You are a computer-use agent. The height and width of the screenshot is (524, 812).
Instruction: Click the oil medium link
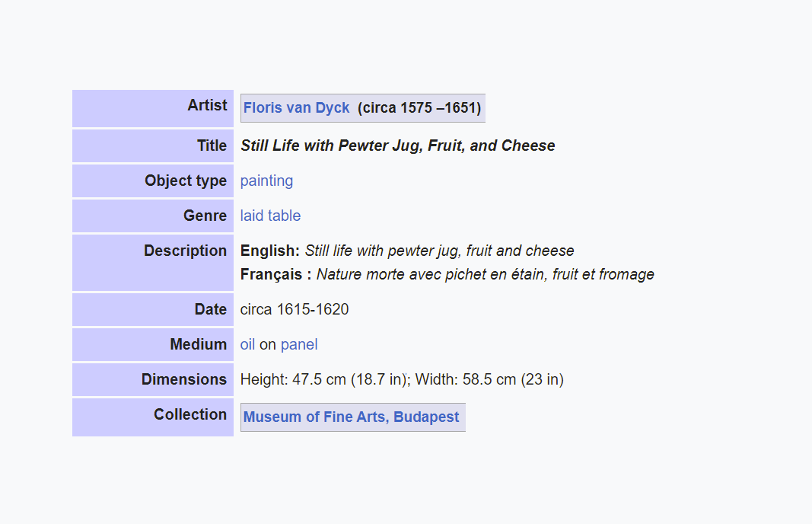[x=247, y=345]
